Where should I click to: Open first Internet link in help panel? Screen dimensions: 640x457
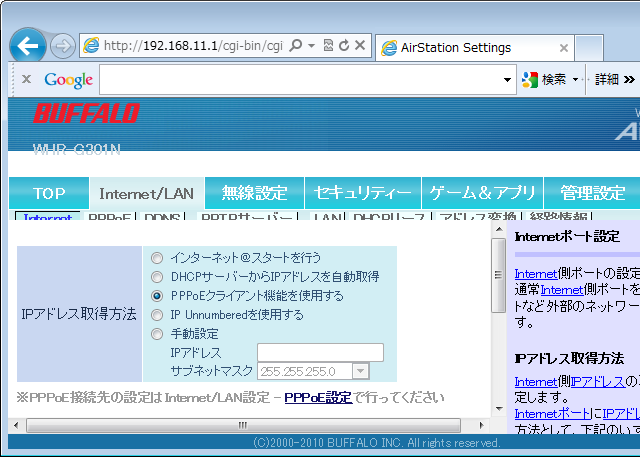(x=536, y=273)
